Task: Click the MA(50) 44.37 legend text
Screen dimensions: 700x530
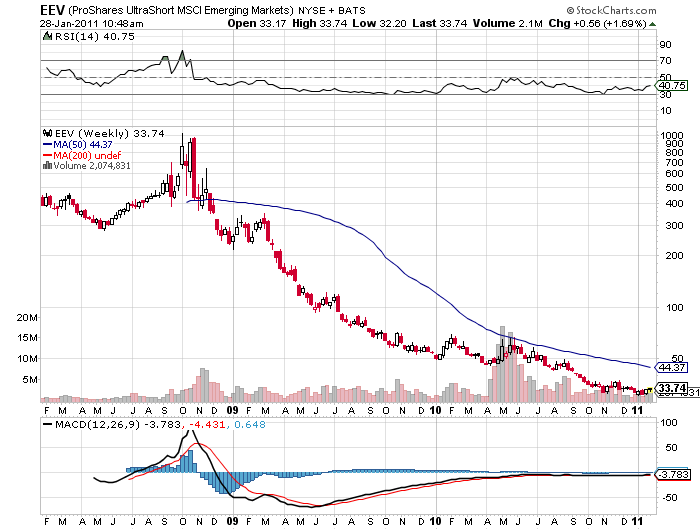Action: 83,144
